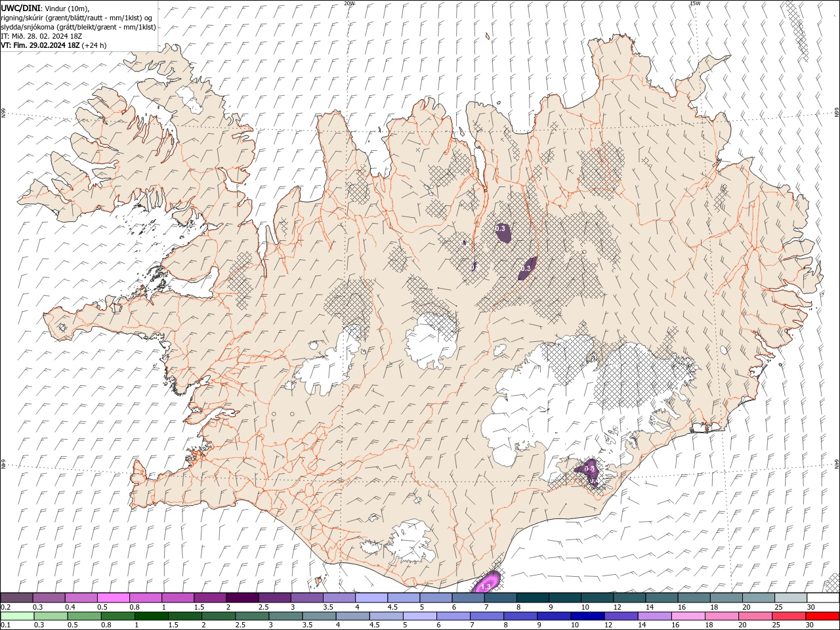Pick bottom-row legend swatch between 4 and 4.5
Screen dimensions: 840x630
point(353,616)
